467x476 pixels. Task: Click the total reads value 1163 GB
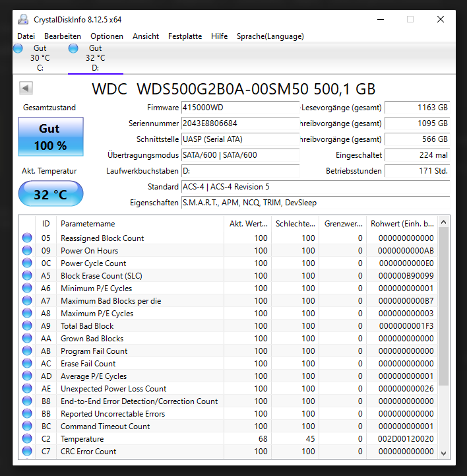[x=418, y=108]
